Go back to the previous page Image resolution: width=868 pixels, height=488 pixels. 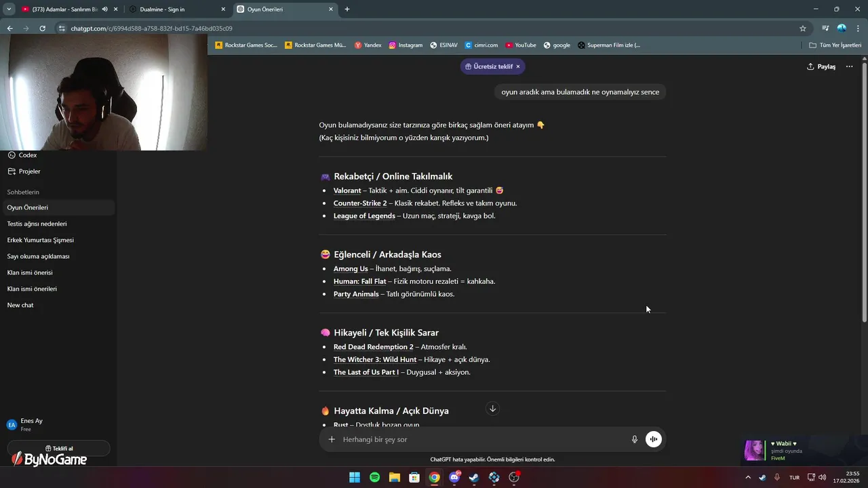coord(9,28)
